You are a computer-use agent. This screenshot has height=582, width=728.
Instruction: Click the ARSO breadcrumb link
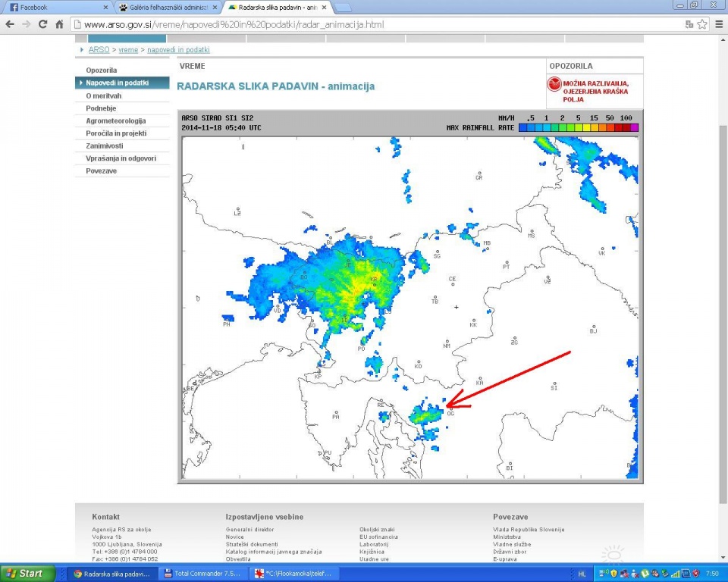coord(99,50)
